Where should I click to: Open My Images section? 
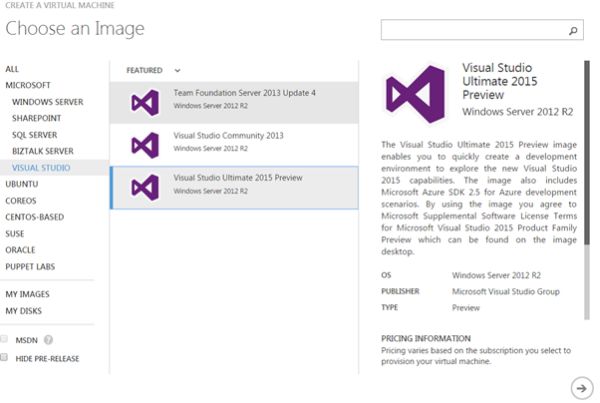(27, 294)
